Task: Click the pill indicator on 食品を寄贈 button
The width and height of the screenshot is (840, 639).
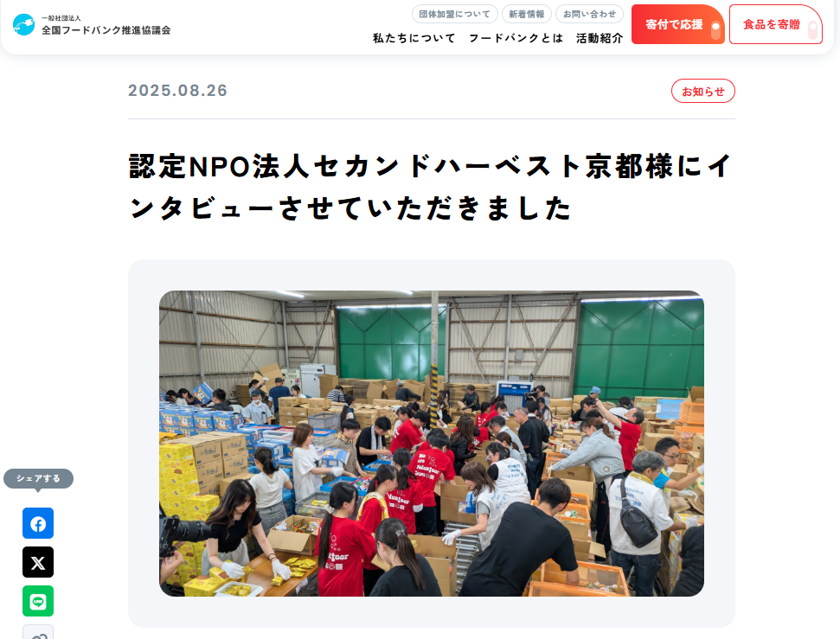Action: pyautogui.click(x=812, y=30)
